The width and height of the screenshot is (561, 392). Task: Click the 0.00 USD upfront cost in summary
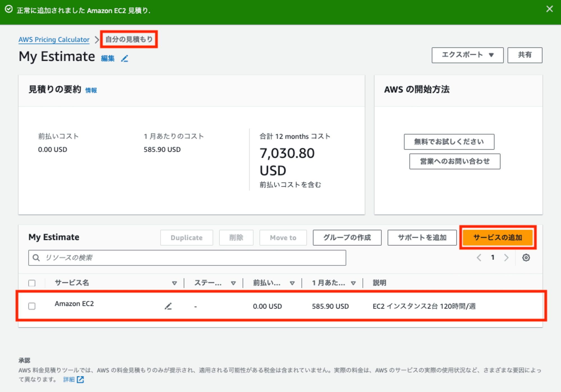coord(52,150)
